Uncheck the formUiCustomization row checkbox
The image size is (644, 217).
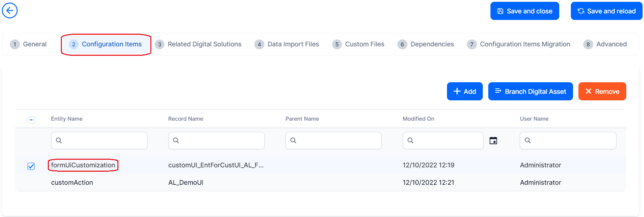pyautogui.click(x=31, y=166)
